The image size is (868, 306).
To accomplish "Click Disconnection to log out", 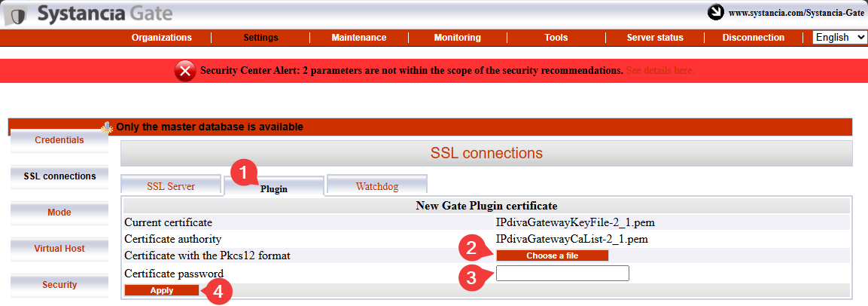I will click(x=754, y=38).
